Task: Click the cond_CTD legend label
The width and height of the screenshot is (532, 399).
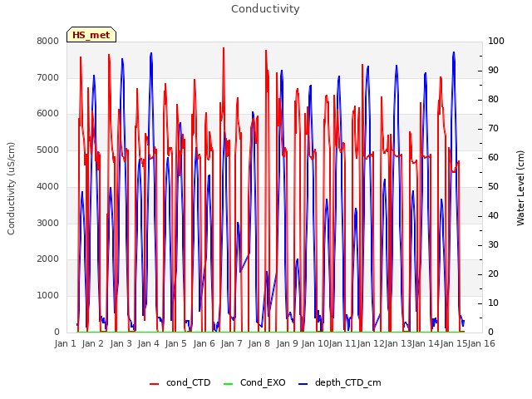Action: tap(189, 382)
